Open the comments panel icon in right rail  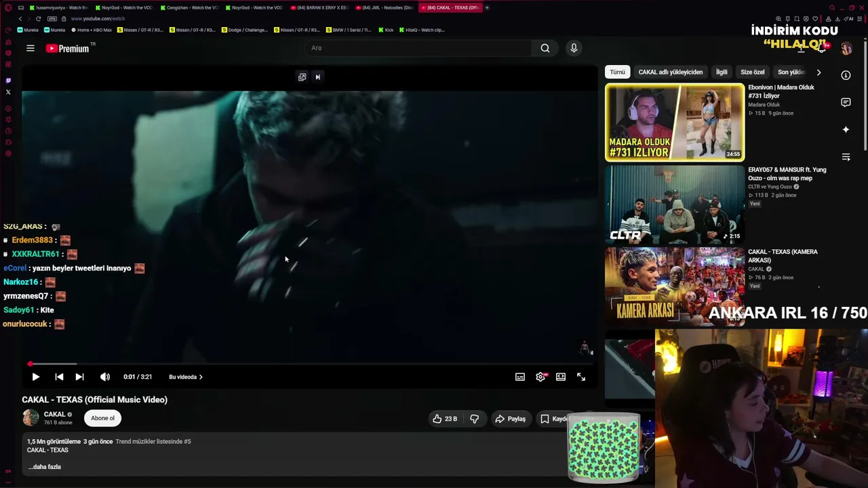(x=846, y=102)
